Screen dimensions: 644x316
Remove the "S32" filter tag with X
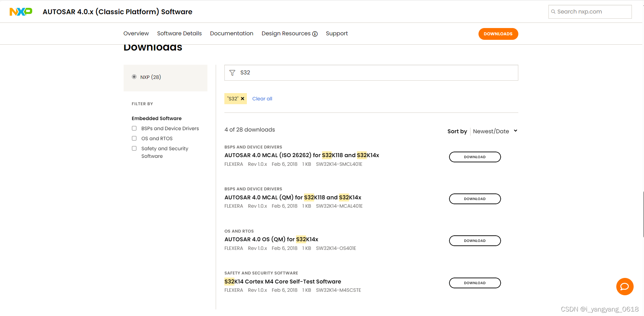point(243,99)
